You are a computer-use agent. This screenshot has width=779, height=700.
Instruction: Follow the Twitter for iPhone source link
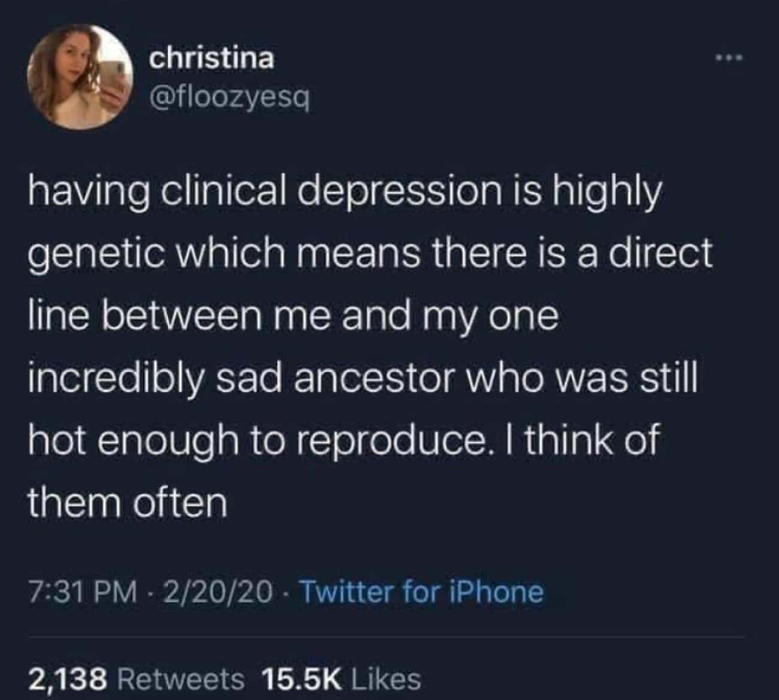point(421,592)
